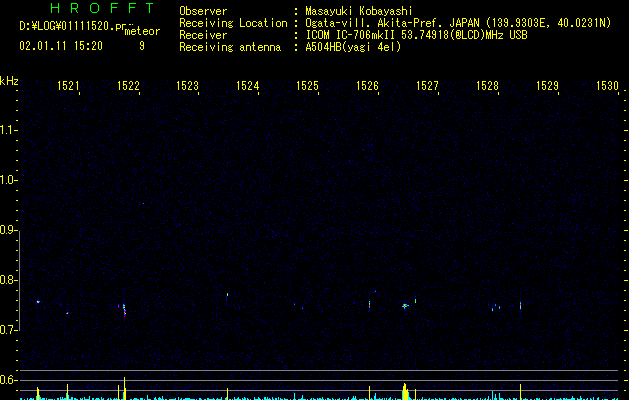Click the HROFFT title text
Viewport: 629px width, 400px height.
[102, 8]
